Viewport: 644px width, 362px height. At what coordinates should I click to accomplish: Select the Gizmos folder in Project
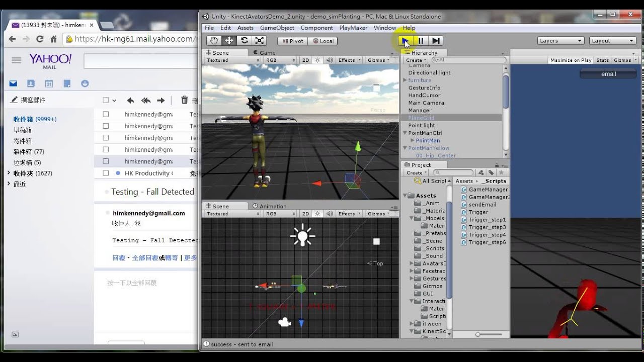[x=428, y=286]
